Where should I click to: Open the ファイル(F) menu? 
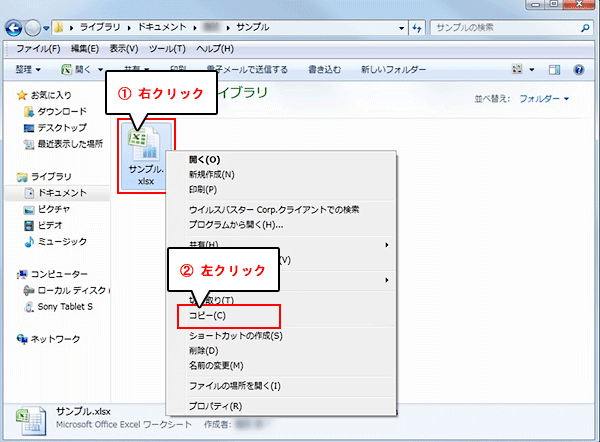point(38,49)
